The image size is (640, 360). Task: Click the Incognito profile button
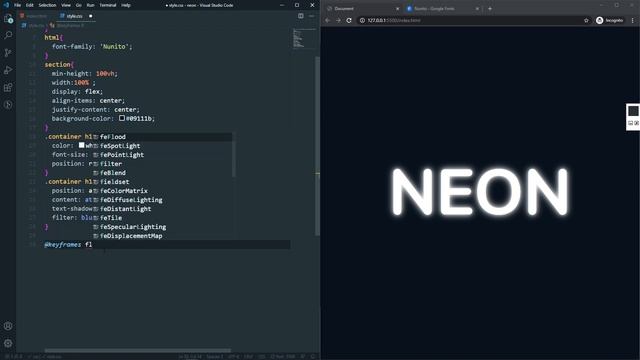(x=610, y=20)
